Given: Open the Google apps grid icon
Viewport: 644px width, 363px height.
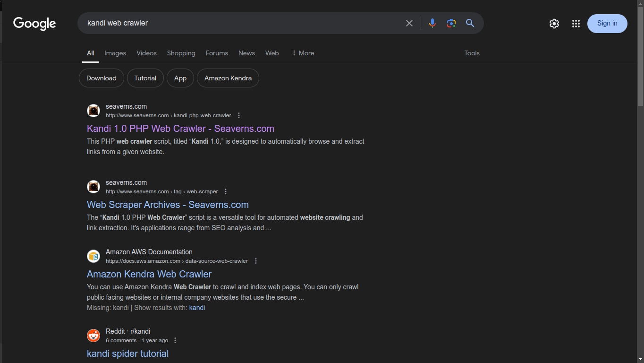Looking at the screenshot, I should [x=576, y=24].
